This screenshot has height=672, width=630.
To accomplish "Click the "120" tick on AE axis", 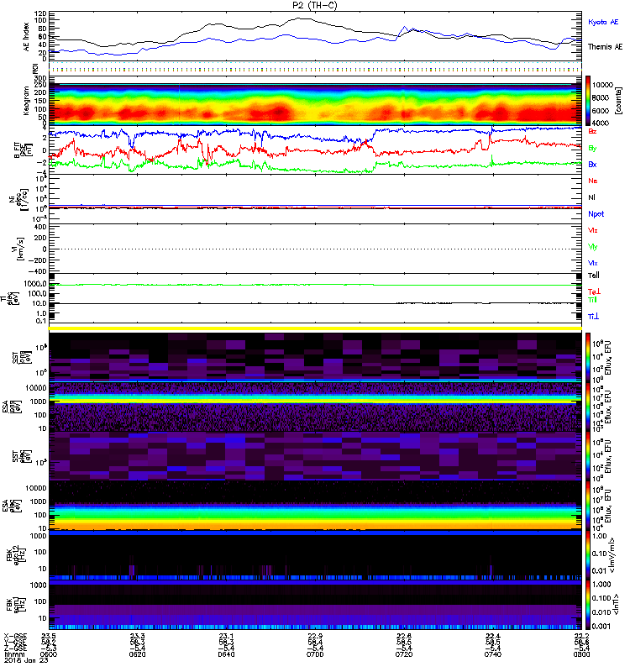I will [41, 13].
